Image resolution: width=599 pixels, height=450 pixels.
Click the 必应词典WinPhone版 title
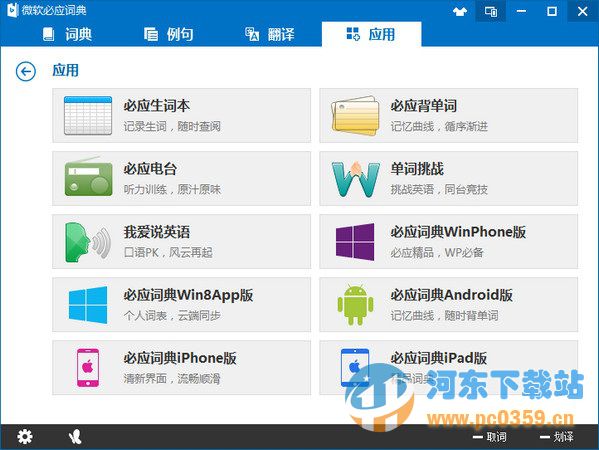pyautogui.click(x=458, y=232)
